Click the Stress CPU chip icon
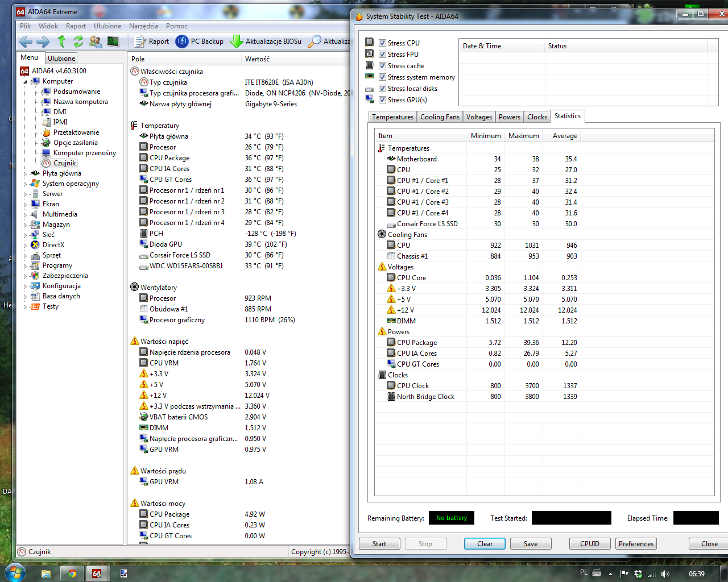 370,42
